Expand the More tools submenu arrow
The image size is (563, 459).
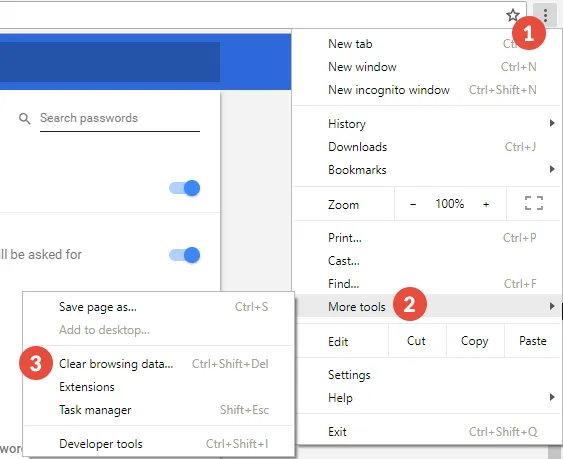(552, 306)
